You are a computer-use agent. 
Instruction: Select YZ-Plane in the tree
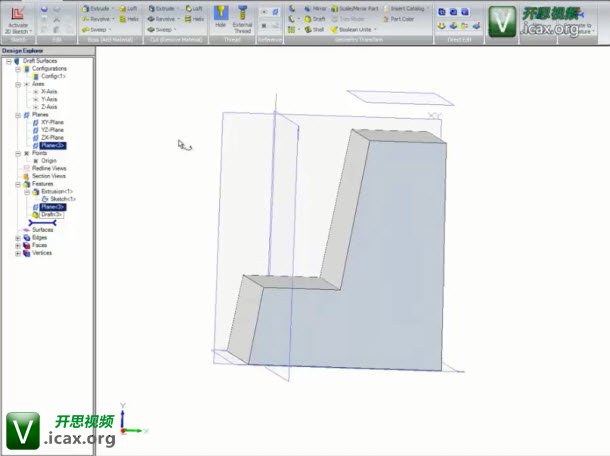52,130
